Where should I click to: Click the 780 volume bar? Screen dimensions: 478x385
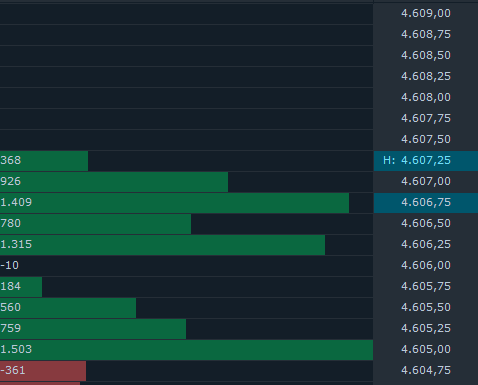click(95, 224)
